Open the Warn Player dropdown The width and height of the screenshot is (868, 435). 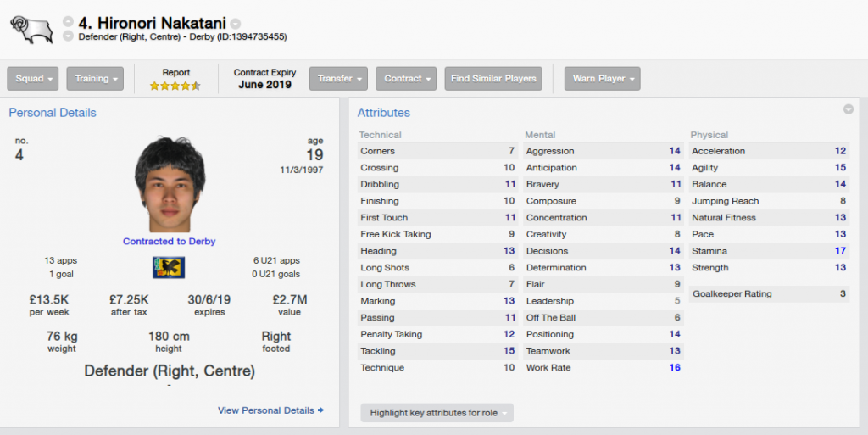tap(603, 79)
